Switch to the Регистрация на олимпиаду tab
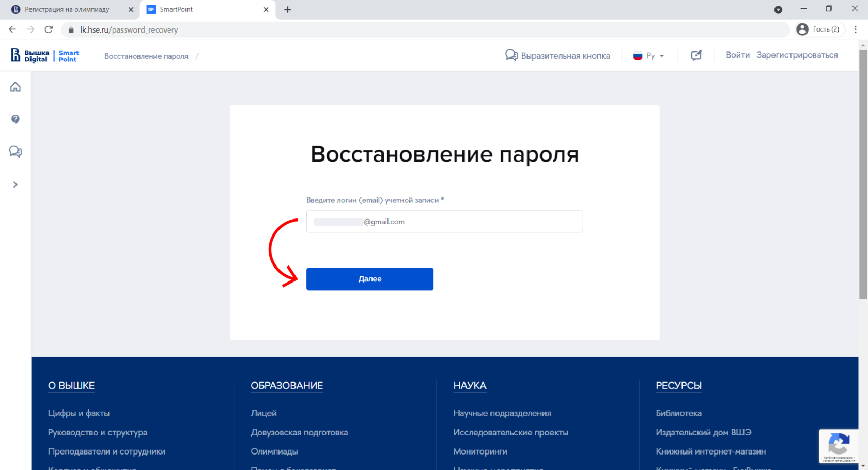This screenshot has height=470, width=868. pyautogui.click(x=69, y=10)
